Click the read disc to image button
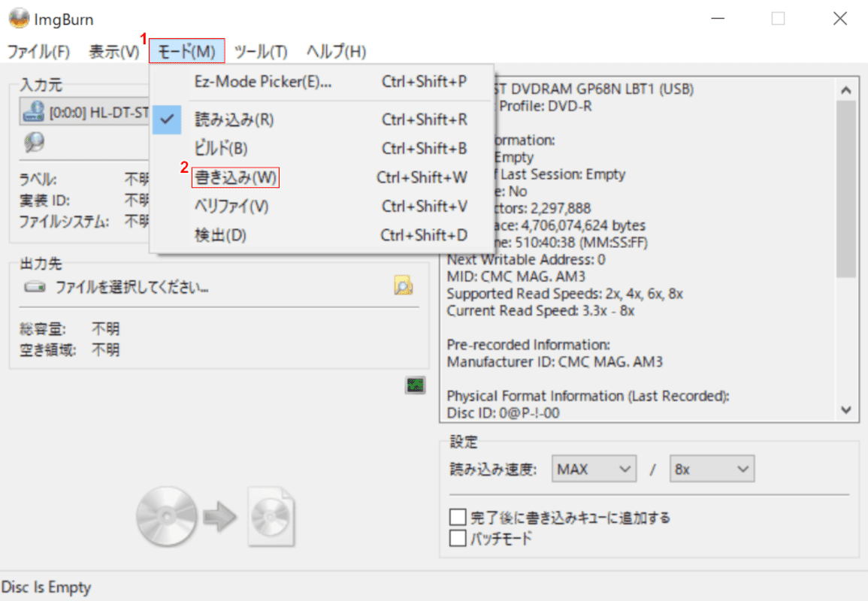The width and height of the screenshot is (868, 601). [x=215, y=517]
